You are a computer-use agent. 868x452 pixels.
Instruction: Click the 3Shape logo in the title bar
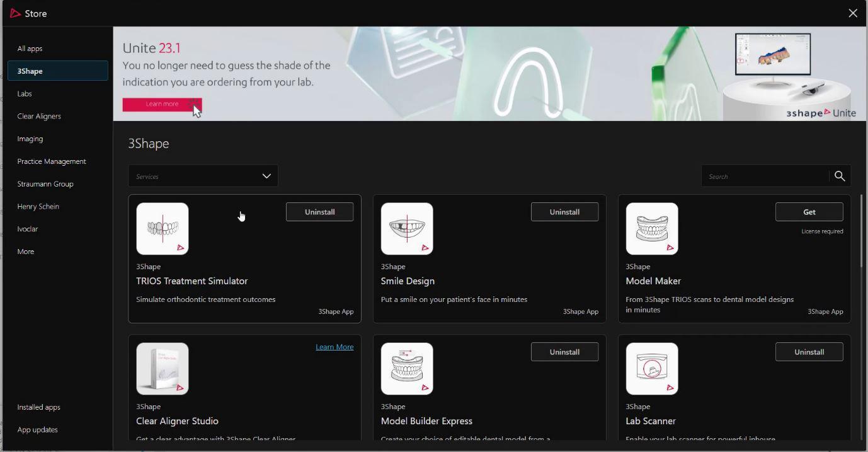[16, 13]
